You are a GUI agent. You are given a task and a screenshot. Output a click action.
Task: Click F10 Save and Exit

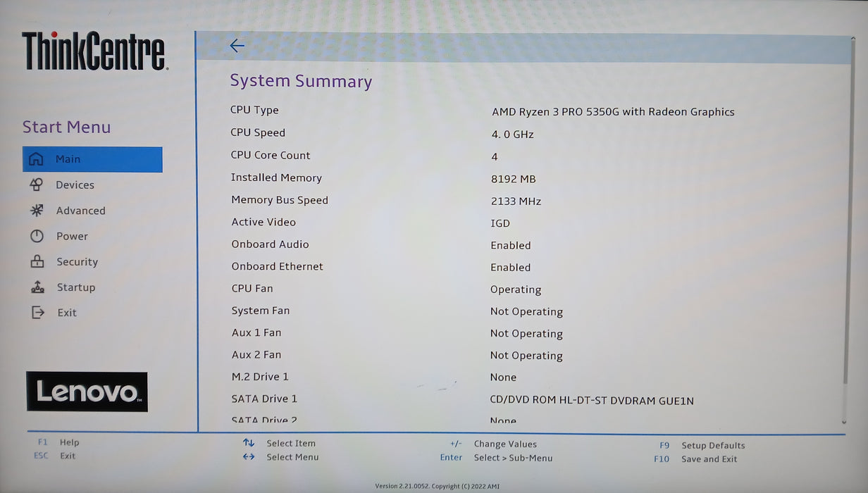pos(695,459)
